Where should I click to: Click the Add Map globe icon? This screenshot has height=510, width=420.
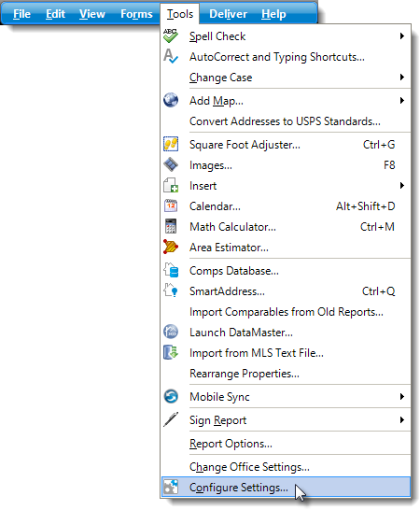(171, 100)
